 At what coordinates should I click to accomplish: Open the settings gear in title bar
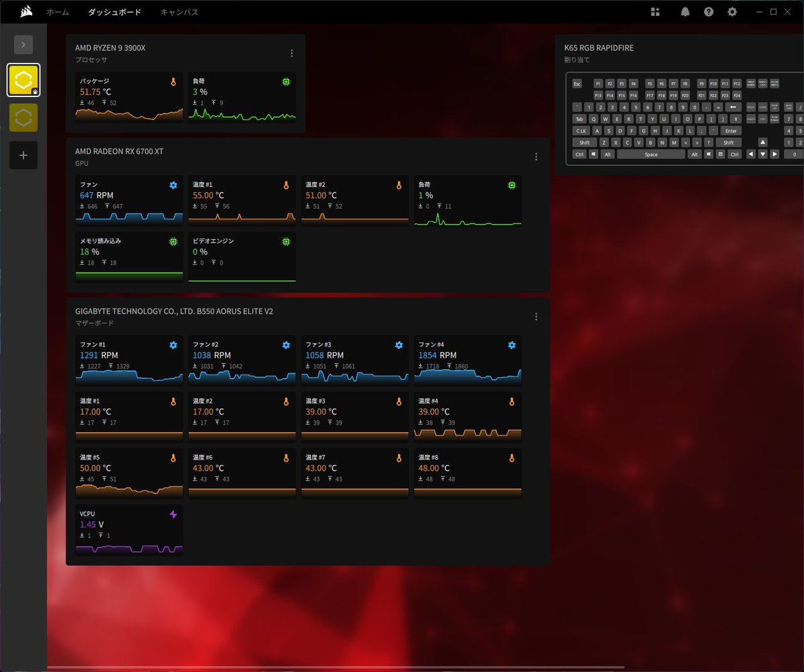click(732, 12)
